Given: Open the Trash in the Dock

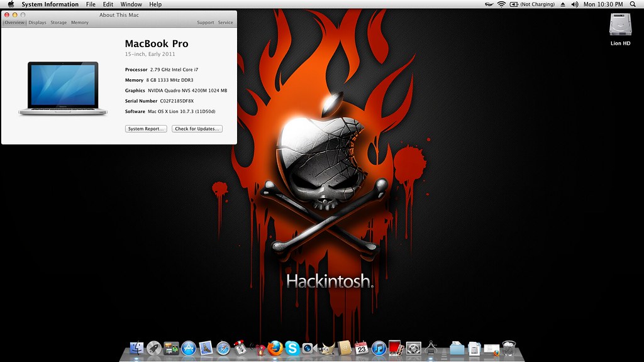Looking at the screenshot, I should pyautogui.click(x=509, y=348).
